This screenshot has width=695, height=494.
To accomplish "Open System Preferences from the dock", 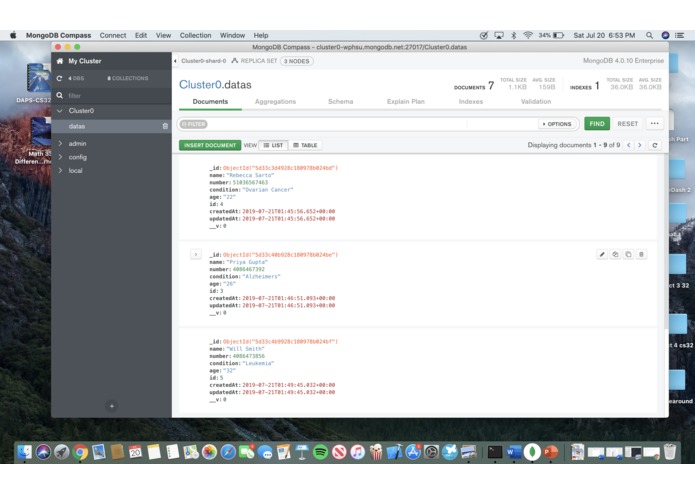I will 431,452.
